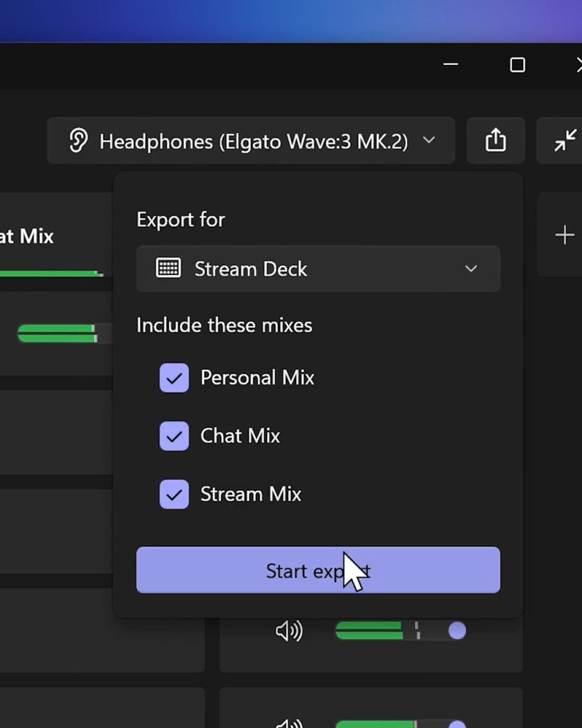This screenshot has height=728, width=582.
Task: Click the Start export button
Action: (x=318, y=570)
